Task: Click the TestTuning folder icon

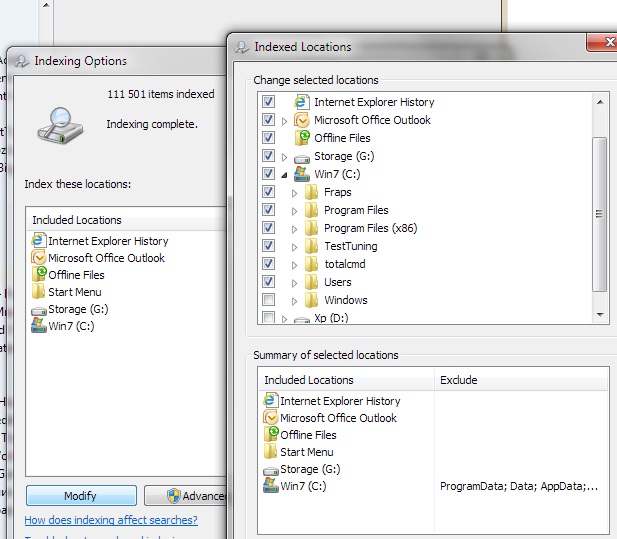Action: click(x=311, y=246)
